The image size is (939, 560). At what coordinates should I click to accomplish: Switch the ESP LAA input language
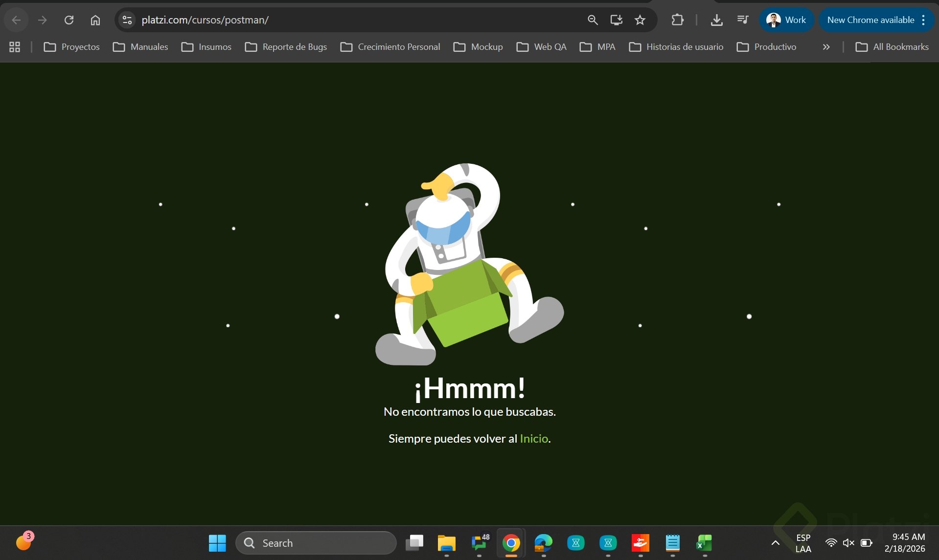pyautogui.click(x=803, y=543)
